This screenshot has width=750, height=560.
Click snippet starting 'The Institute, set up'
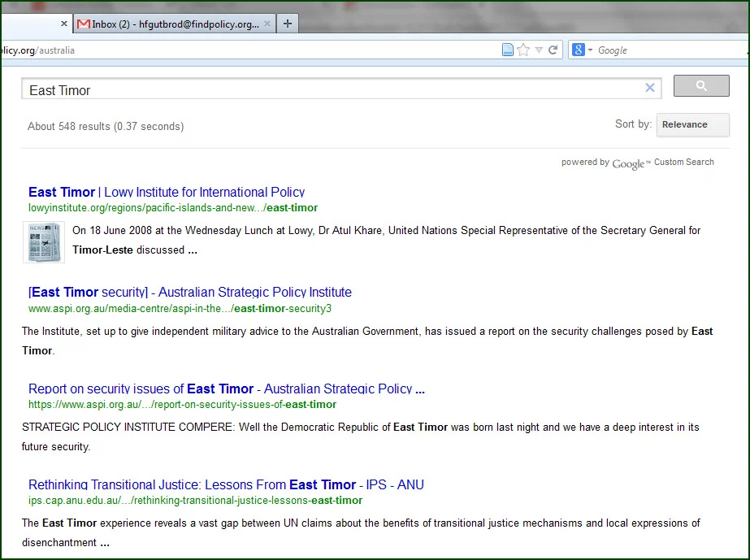coord(367,341)
